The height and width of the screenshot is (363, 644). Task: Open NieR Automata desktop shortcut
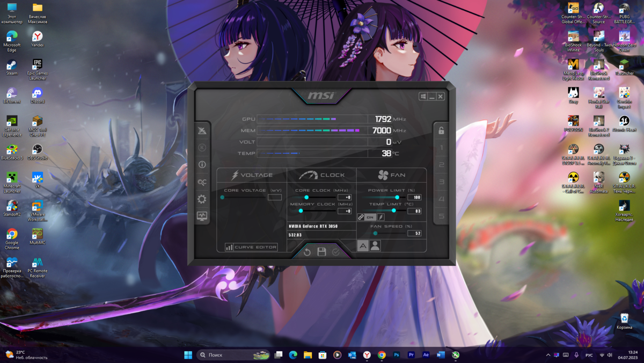click(x=598, y=182)
